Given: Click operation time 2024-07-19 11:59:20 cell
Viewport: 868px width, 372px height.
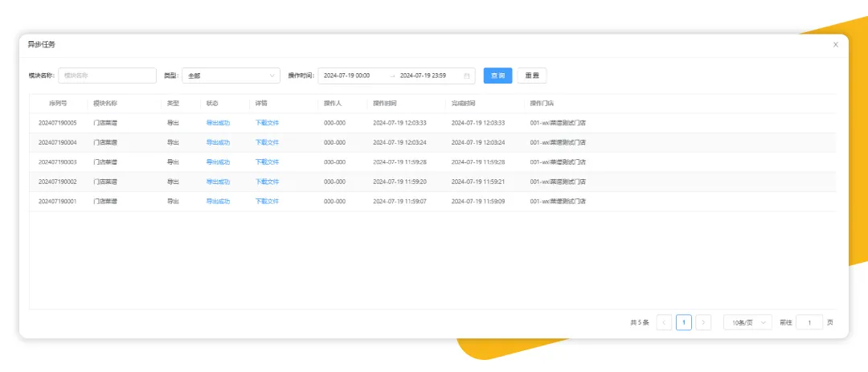Looking at the screenshot, I should (x=399, y=182).
